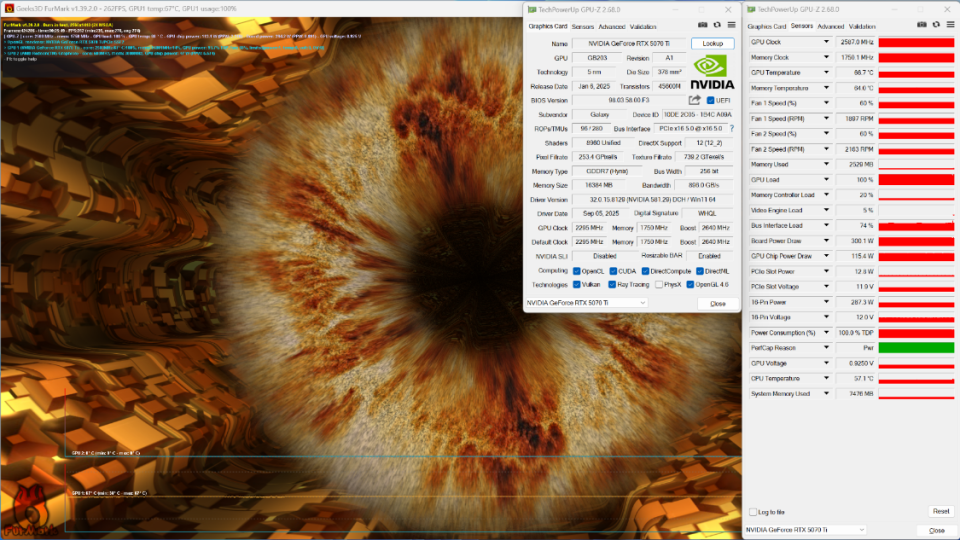Click the Bus Interface question mark icon
This screenshot has width=960, height=540.
coord(732,129)
